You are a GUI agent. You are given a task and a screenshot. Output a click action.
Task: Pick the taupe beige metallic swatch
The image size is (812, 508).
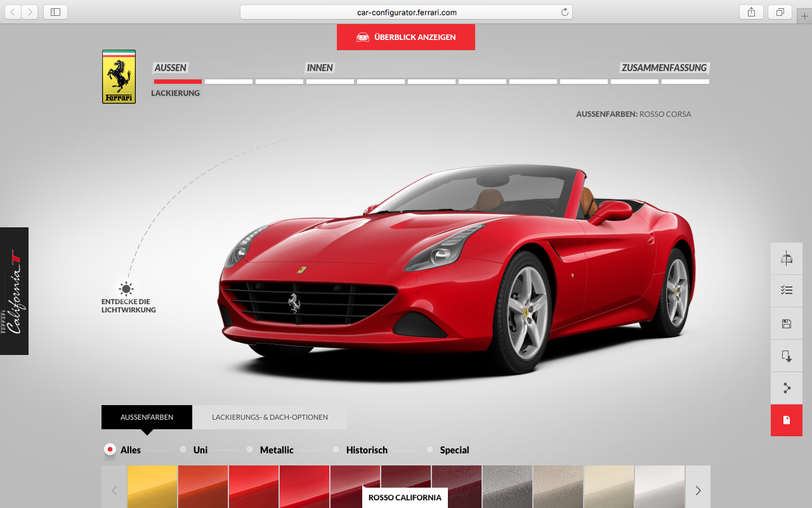[558, 486]
